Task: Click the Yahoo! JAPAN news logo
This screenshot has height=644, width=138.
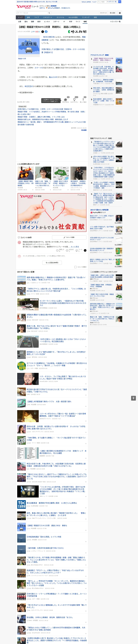Action: (28, 7)
